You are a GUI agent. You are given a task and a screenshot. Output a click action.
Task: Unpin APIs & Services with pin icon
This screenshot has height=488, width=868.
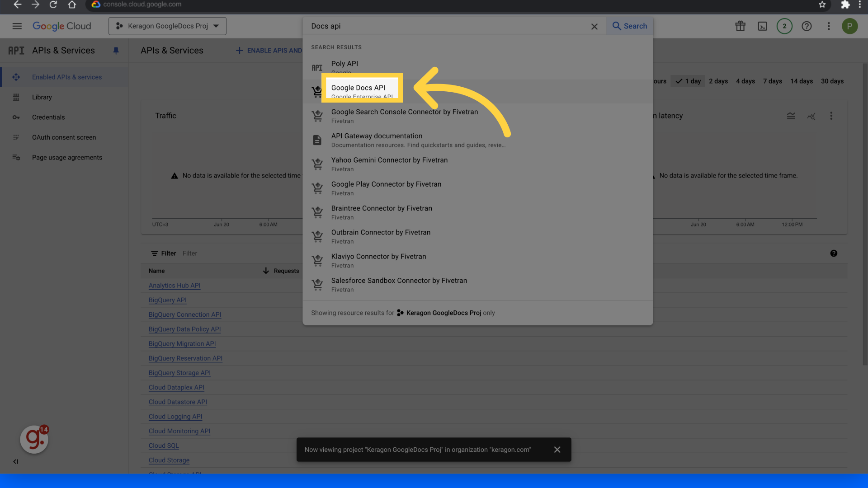tap(116, 51)
